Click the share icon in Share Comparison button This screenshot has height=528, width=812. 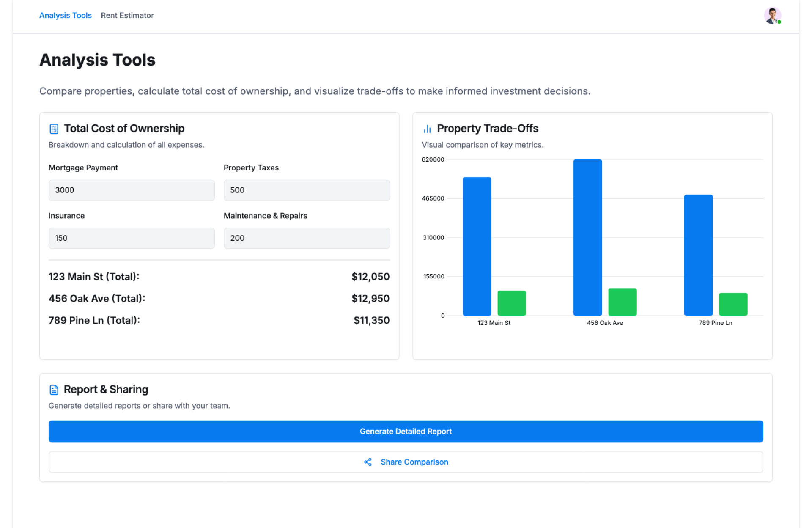click(x=368, y=462)
